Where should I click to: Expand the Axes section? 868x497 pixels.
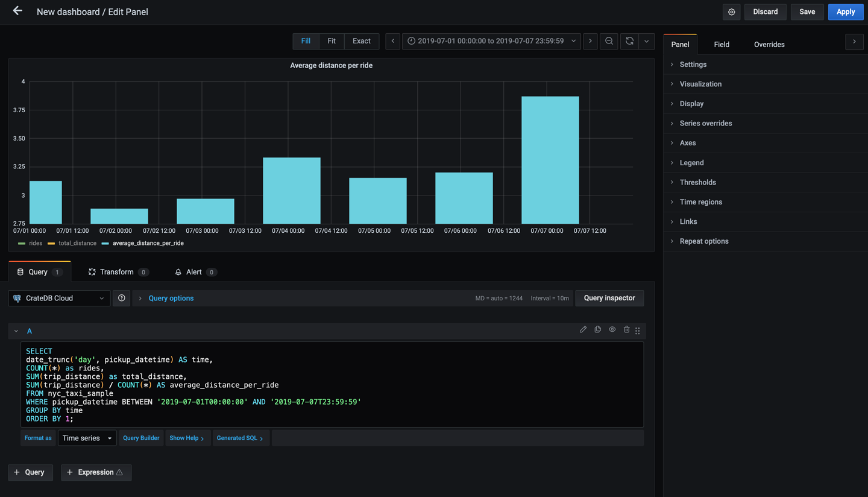click(x=766, y=143)
